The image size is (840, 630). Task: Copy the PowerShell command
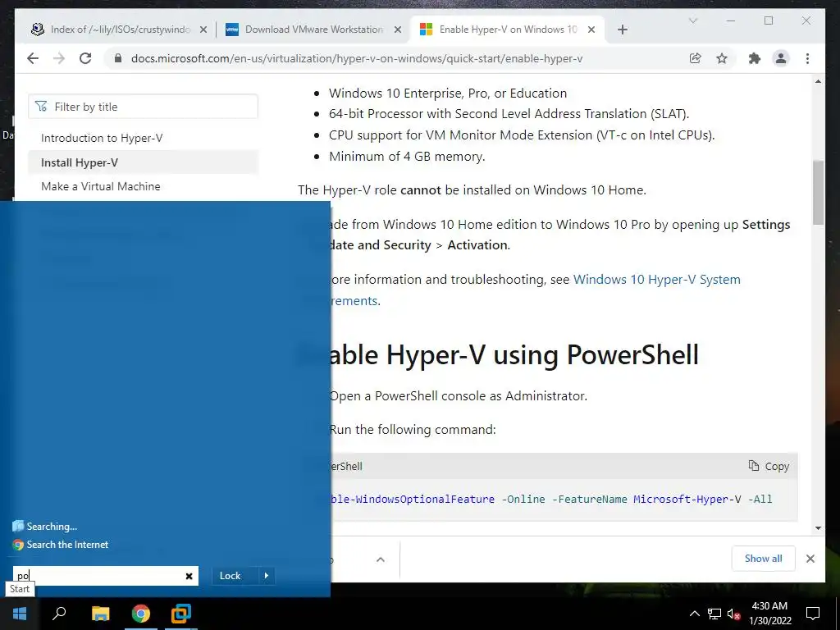click(x=769, y=466)
